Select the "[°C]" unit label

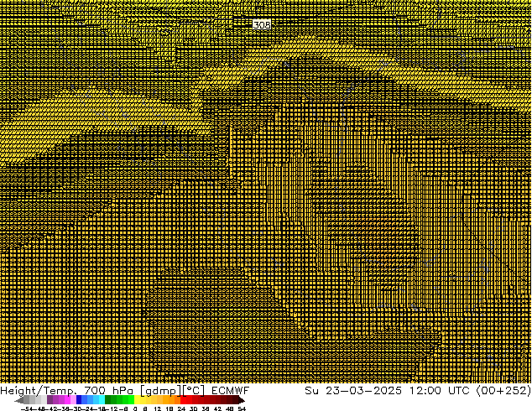click(194, 391)
